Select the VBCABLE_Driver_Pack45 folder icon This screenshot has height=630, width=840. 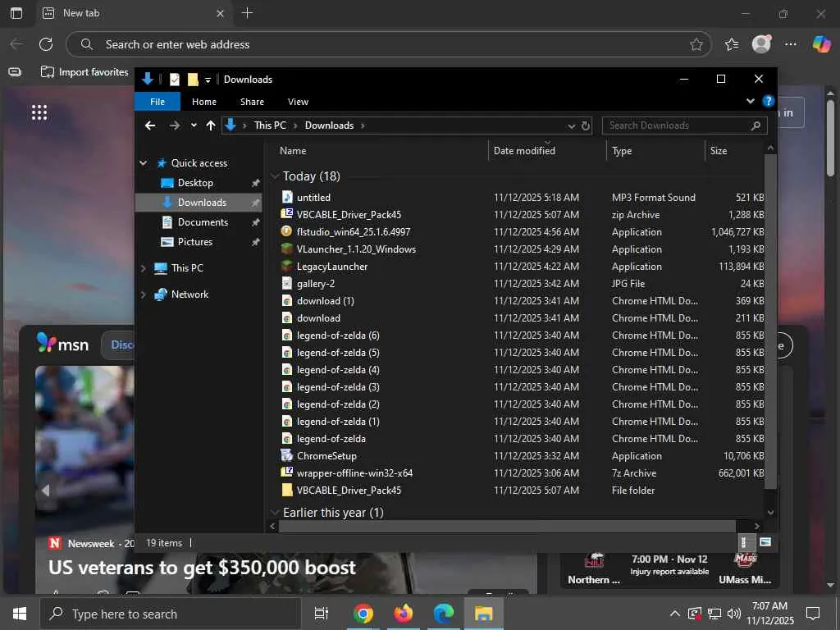pos(286,490)
